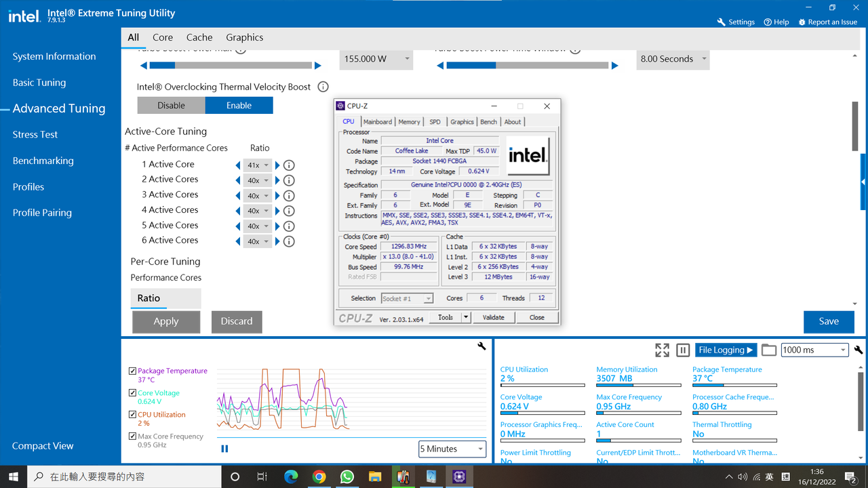Viewport: 868px width, 488px height.
Task: Show info for Overclocking Thermal Velocity Boost
Action: pos(323,87)
